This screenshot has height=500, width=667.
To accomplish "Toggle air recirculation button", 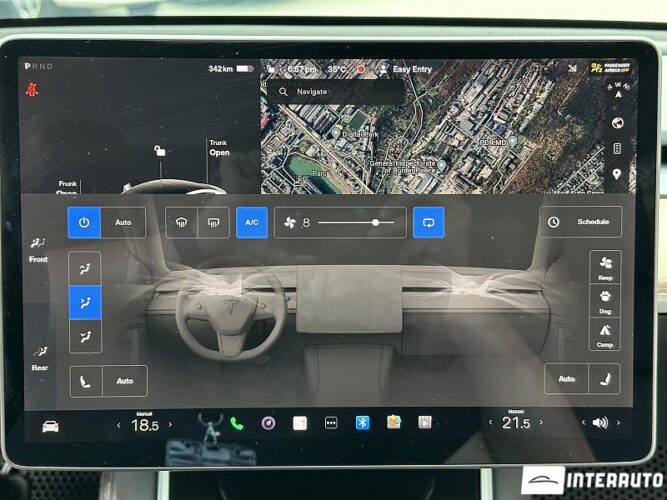I will (429, 223).
